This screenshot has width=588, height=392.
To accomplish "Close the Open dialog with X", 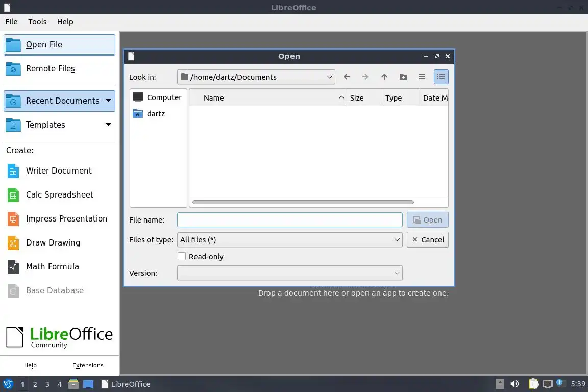I will 447,56.
